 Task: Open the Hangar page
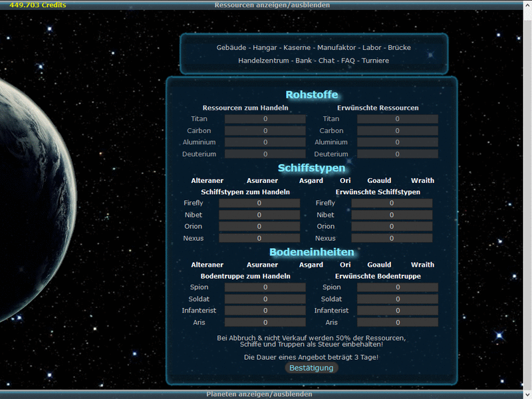pyautogui.click(x=267, y=47)
